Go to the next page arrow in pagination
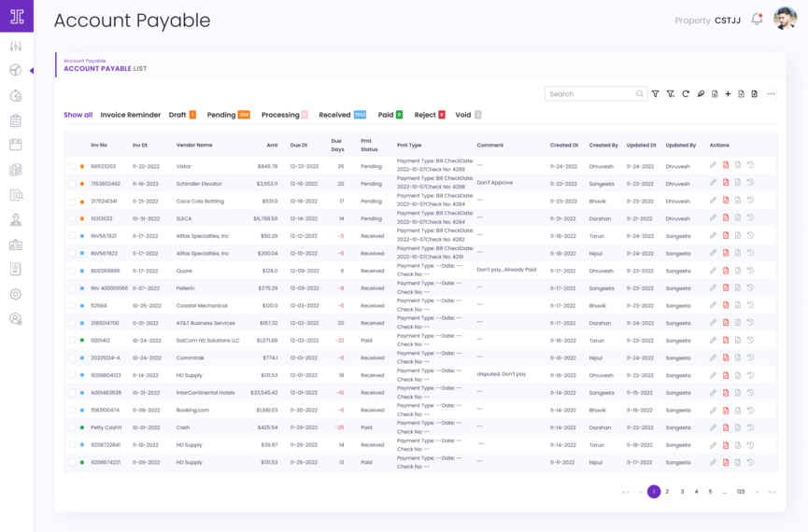Screen dimensions: 808x532 click(x=757, y=492)
